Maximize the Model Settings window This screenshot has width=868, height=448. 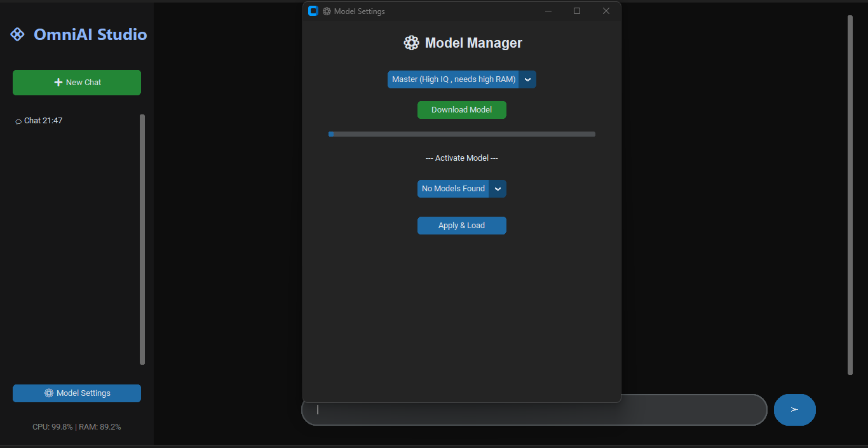577,11
